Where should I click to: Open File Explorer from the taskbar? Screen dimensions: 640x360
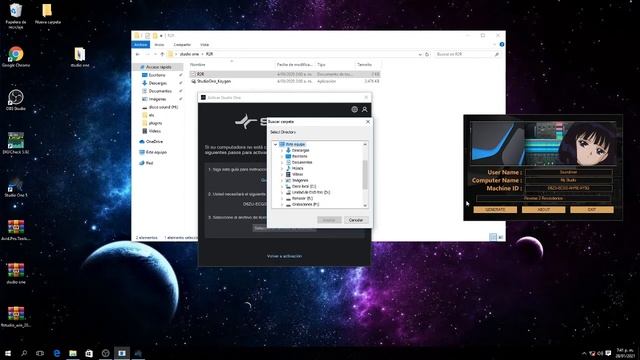73,353
